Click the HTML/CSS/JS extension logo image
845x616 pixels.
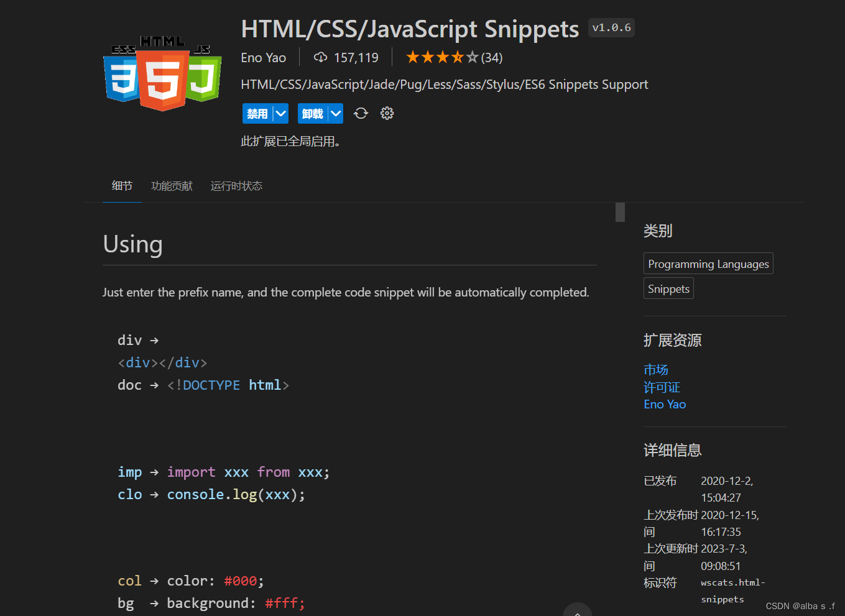pos(162,73)
